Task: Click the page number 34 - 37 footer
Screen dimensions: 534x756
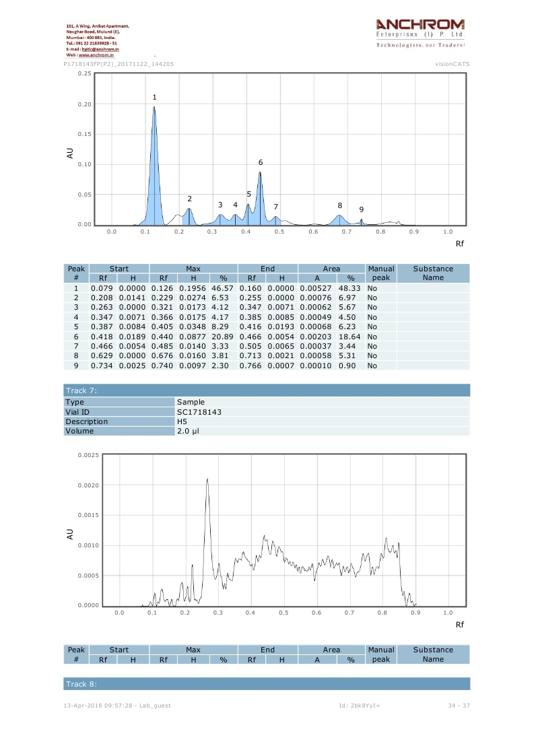Action: 459,706
